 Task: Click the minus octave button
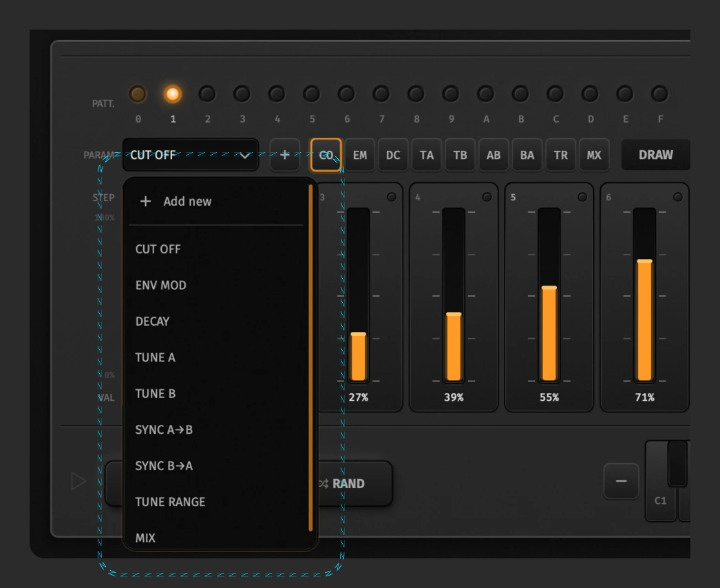point(622,481)
